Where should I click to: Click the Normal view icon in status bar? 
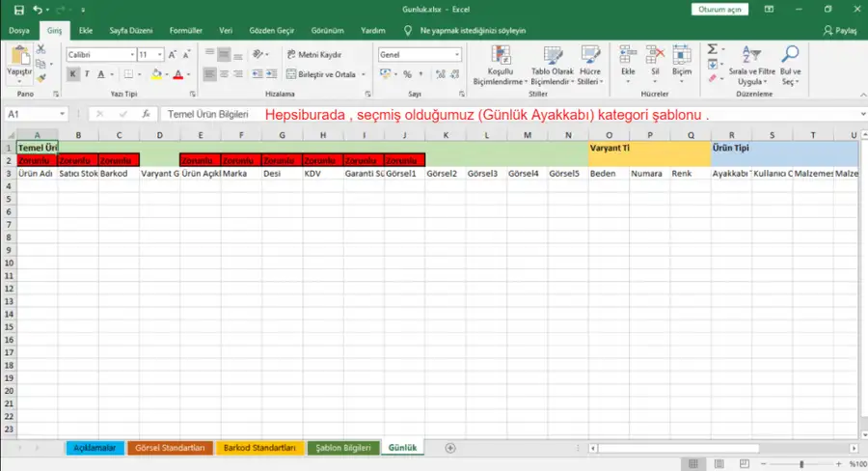693,464
